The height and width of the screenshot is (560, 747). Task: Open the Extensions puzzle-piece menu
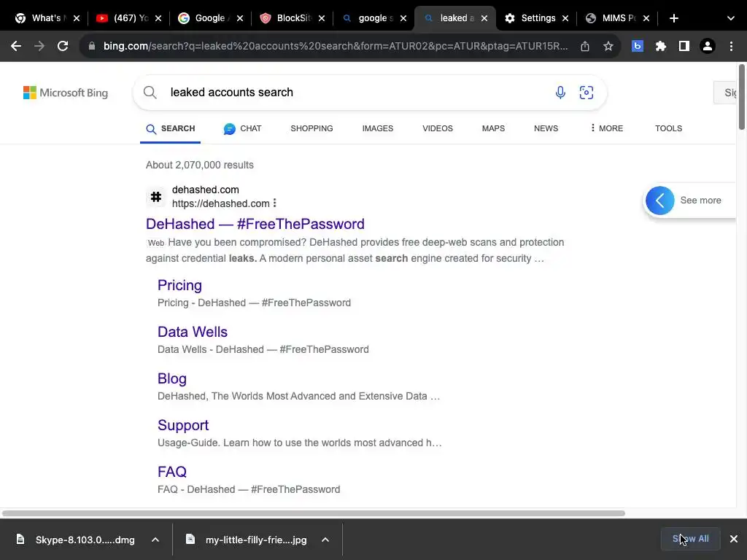coord(661,46)
